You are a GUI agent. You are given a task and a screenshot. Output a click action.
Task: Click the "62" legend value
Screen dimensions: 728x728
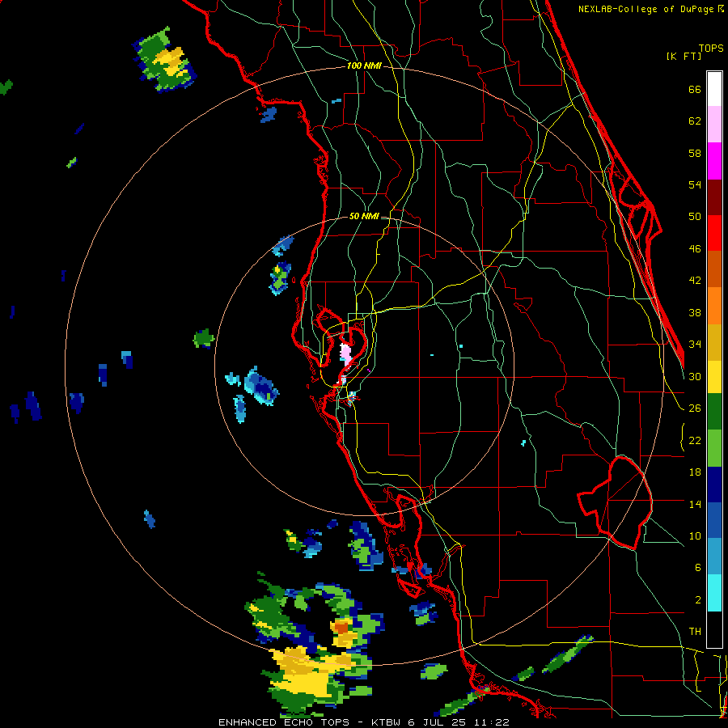point(695,121)
